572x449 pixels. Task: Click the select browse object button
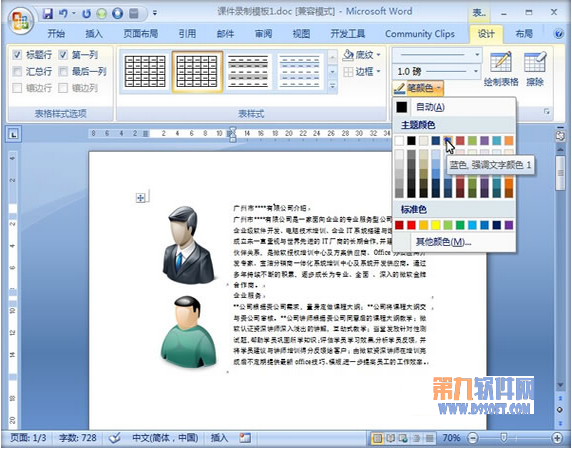(560, 410)
